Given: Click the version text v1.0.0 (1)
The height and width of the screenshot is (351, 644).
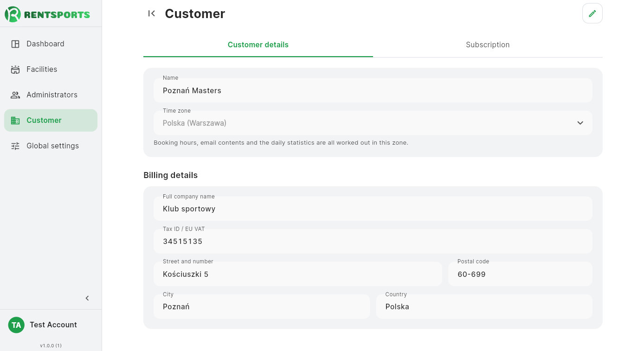Looking at the screenshot, I should click(x=51, y=345).
